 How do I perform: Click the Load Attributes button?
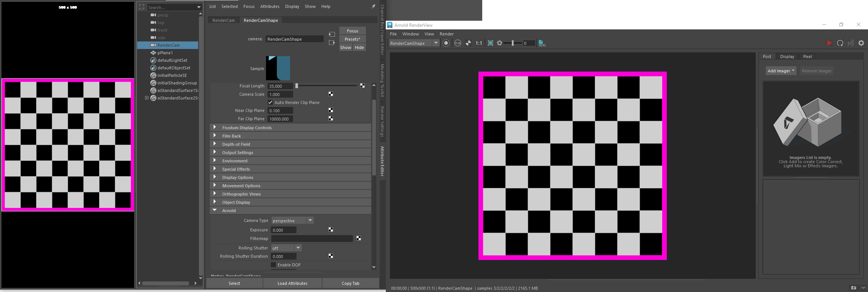pos(292,283)
